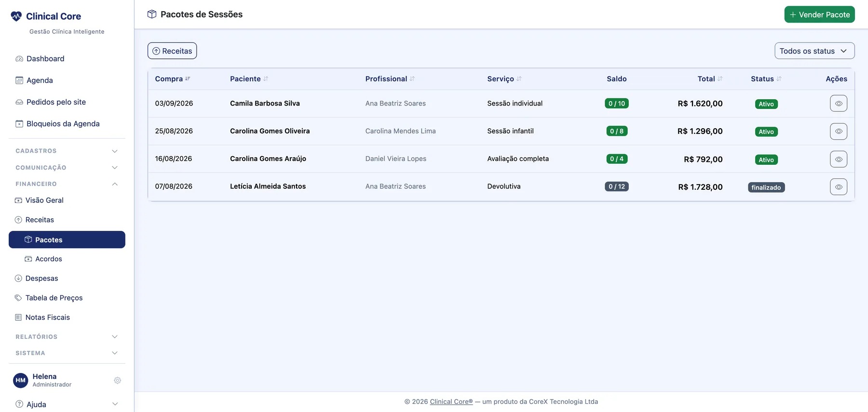View Letícia Almeida Santos package details
This screenshot has height=412, width=868.
pyautogui.click(x=839, y=186)
